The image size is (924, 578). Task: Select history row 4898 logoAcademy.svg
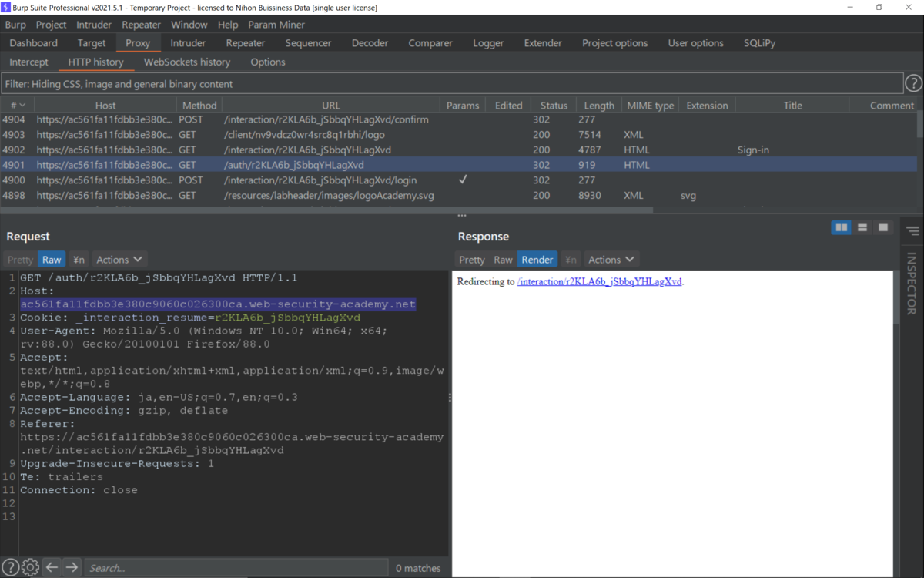pos(459,195)
